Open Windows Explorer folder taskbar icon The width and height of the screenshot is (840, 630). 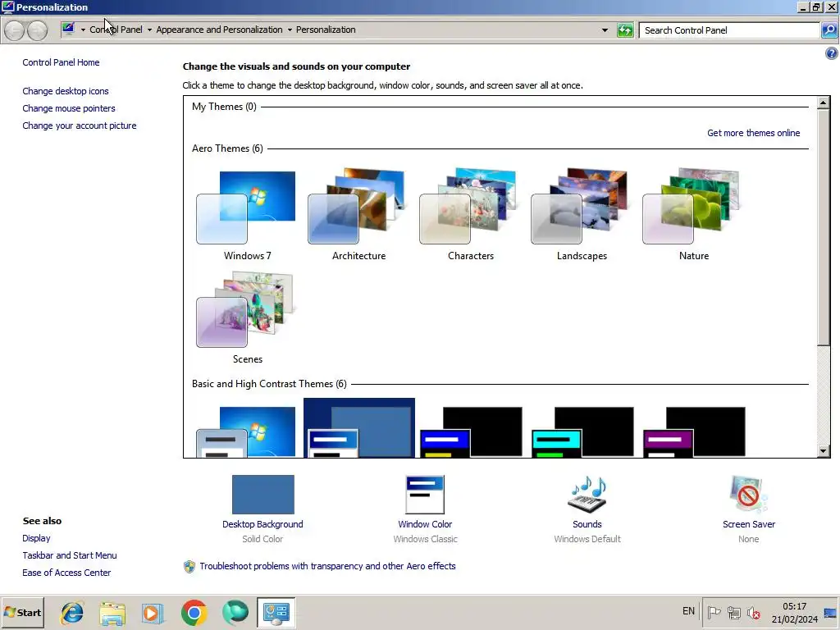point(112,612)
